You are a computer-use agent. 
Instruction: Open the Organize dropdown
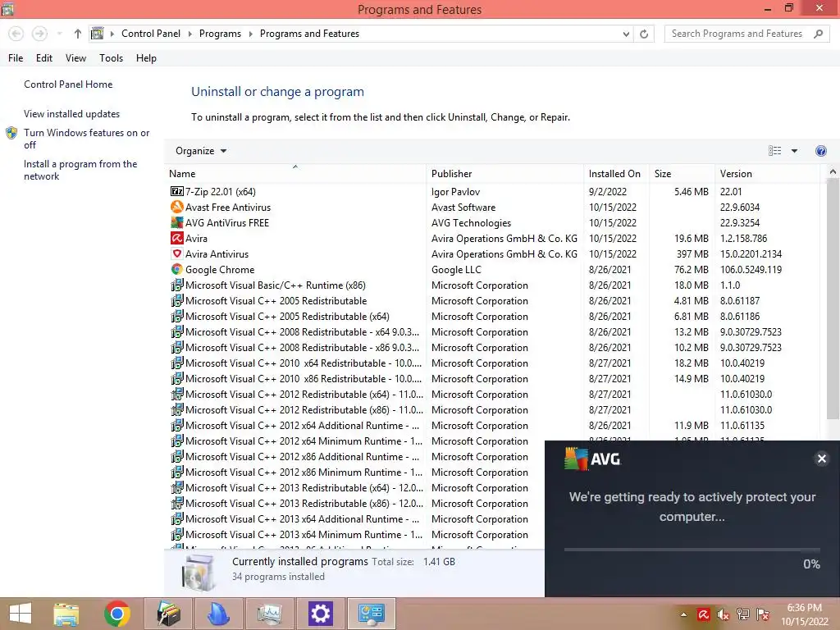coord(201,151)
